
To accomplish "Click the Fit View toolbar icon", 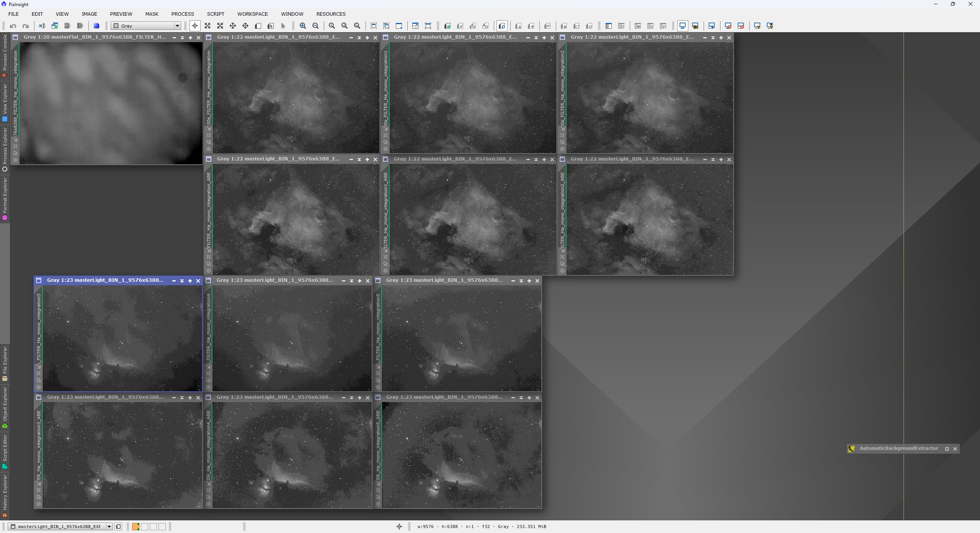I will pos(374,26).
